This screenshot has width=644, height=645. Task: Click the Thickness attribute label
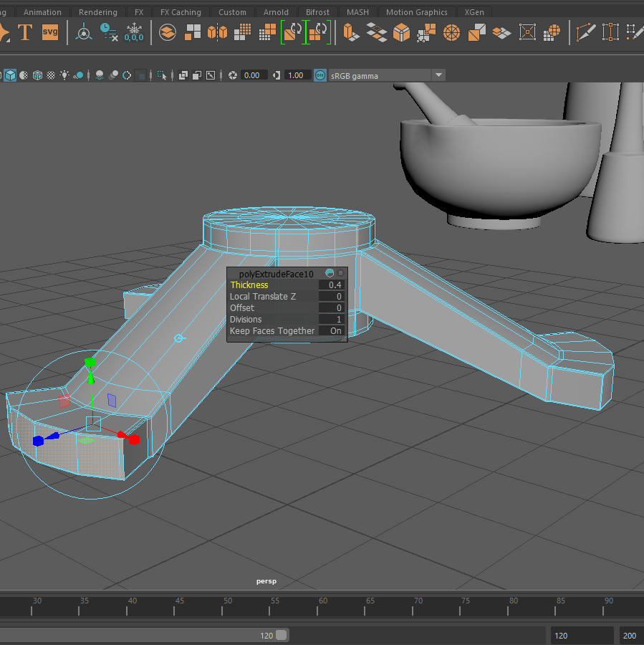coord(249,285)
